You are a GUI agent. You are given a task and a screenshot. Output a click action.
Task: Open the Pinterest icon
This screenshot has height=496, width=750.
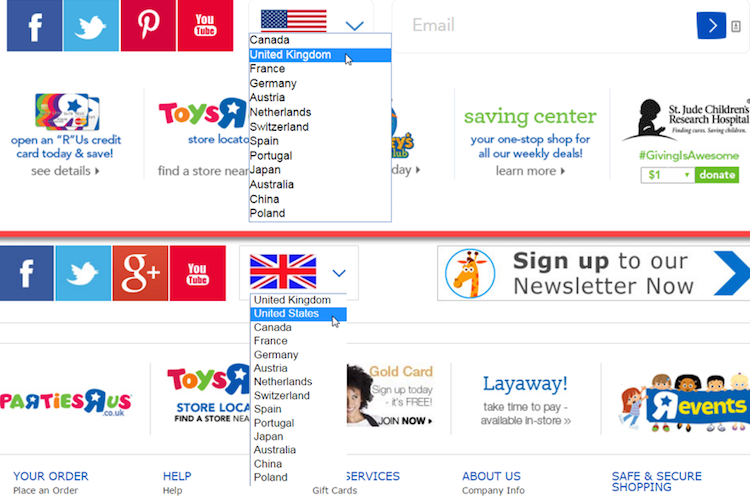pyautogui.click(x=148, y=25)
